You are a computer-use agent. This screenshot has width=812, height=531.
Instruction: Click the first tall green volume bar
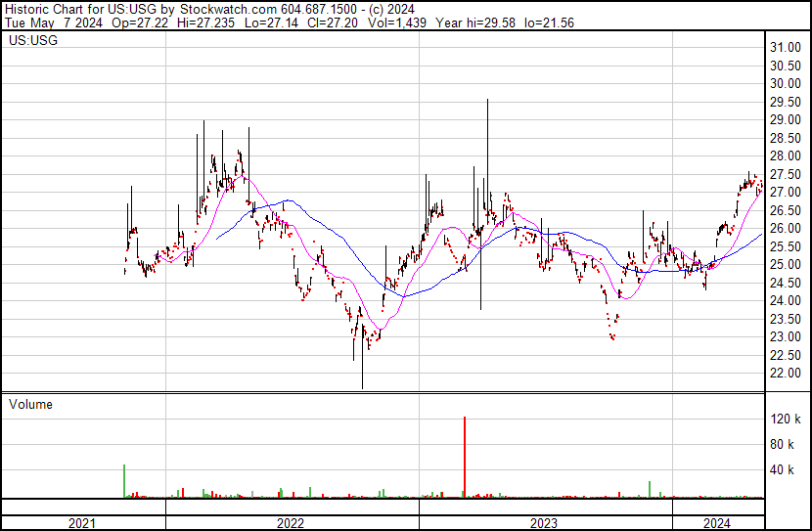(x=124, y=481)
